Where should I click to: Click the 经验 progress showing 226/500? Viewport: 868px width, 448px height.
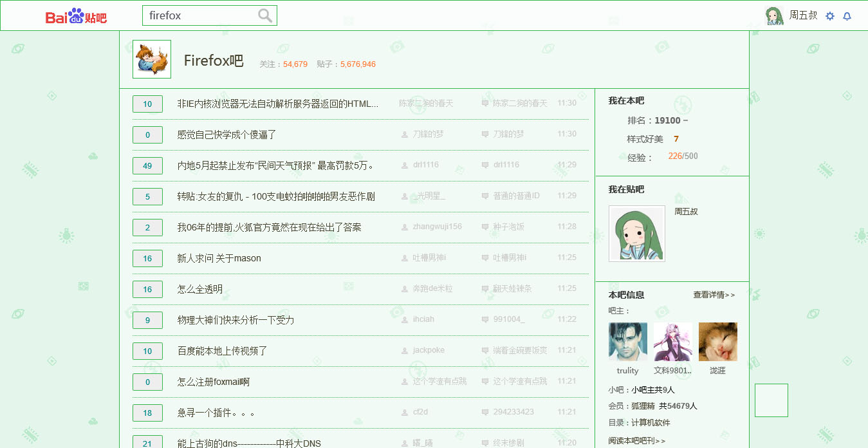pyautogui.click(x=683, y=156)
